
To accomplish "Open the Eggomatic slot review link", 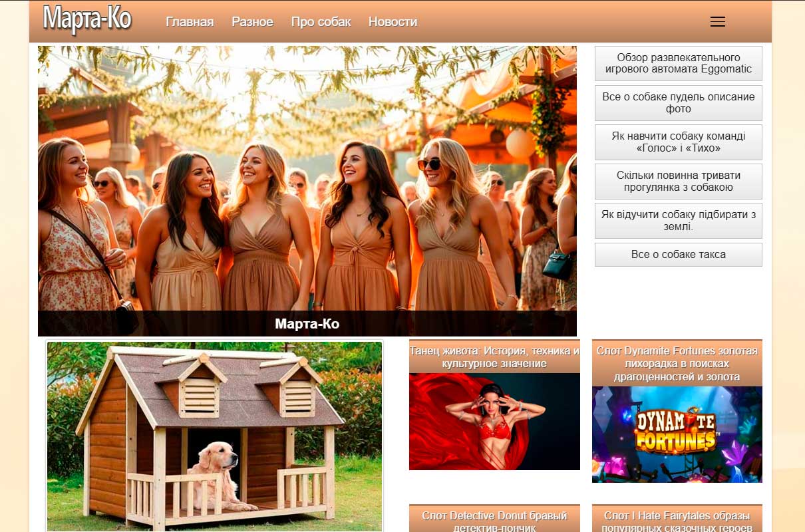I will pos(678,63).
